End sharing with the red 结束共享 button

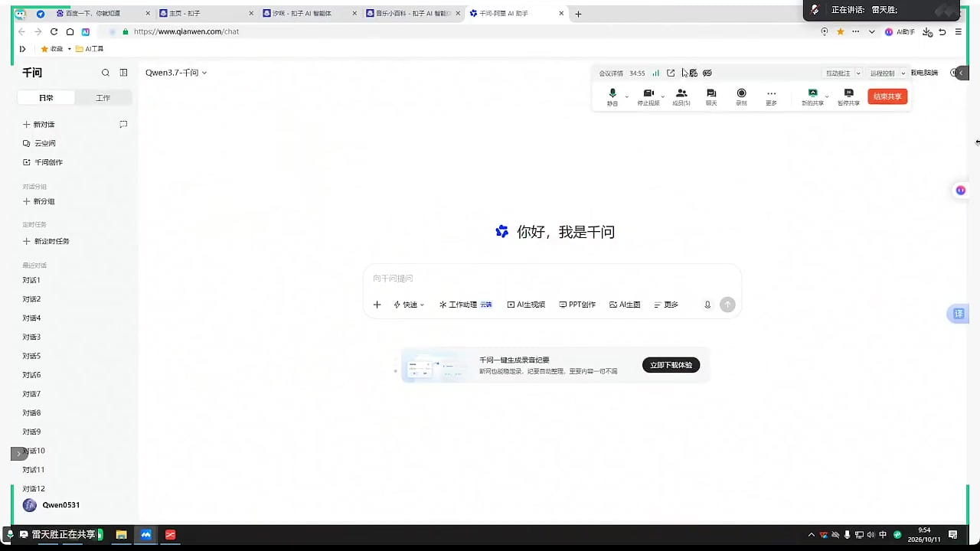887,96
